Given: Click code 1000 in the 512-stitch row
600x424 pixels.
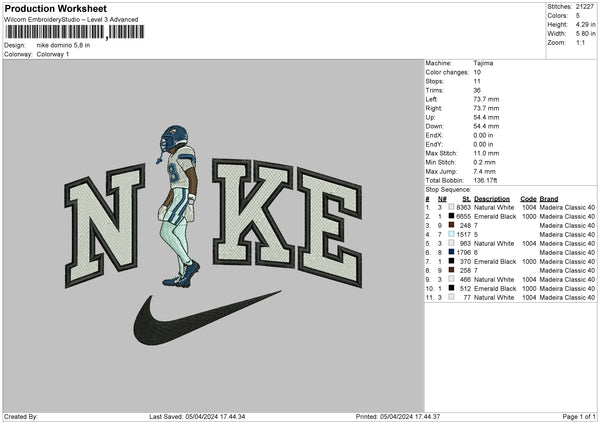Looking at the screenshot, I should click(x=529, y=289).
